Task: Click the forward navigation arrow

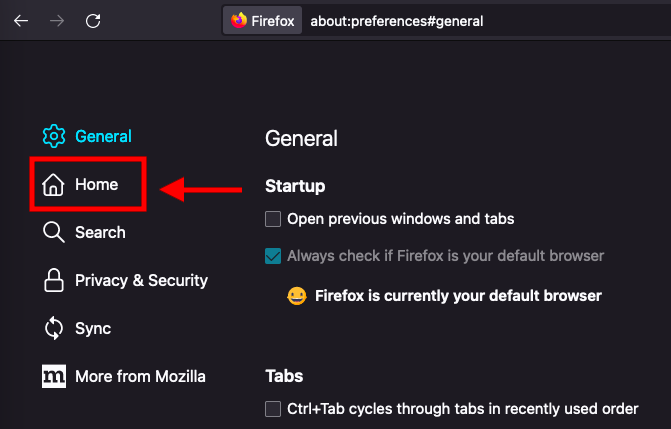Action: pyautogui.click(x=56, y=20)
